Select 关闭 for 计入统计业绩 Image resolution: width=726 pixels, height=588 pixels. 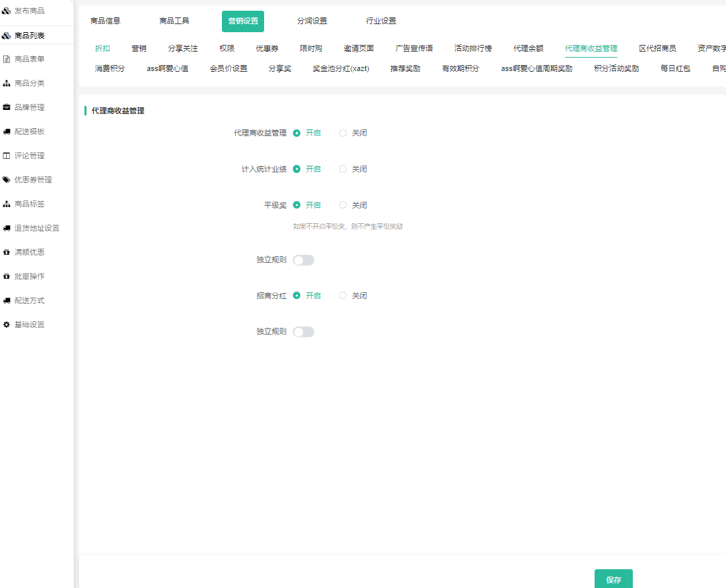(x=343, y=169)
